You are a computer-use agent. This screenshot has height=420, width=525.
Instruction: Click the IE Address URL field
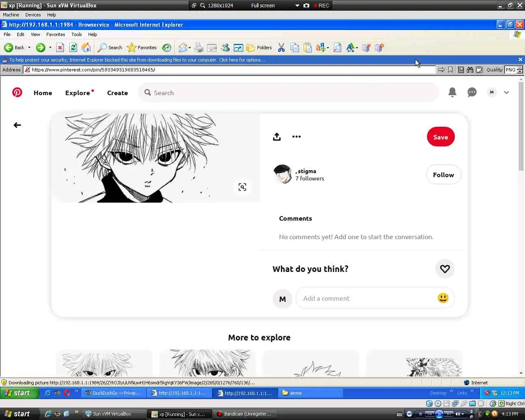tap(229, 70)
